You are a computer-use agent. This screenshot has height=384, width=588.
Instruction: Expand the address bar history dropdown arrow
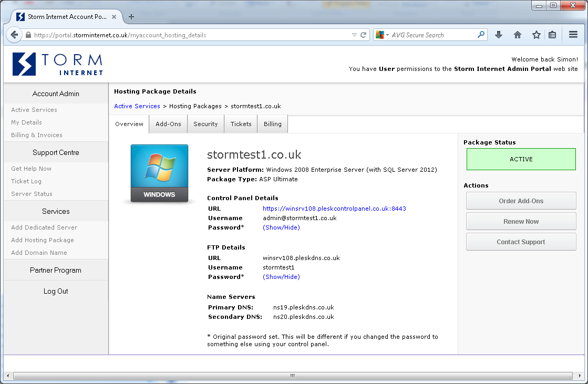pos(355,34)
